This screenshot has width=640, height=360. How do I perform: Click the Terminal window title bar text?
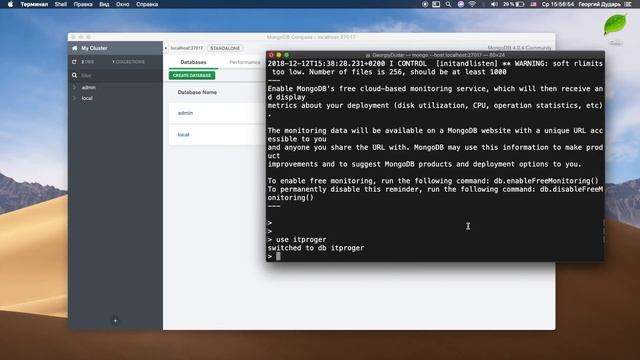(436, 55)
